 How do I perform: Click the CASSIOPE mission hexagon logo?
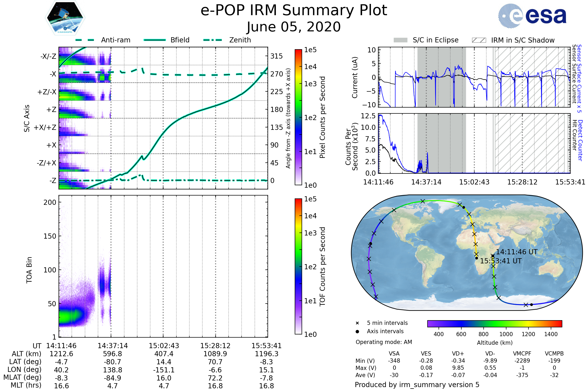coord(65,18)
